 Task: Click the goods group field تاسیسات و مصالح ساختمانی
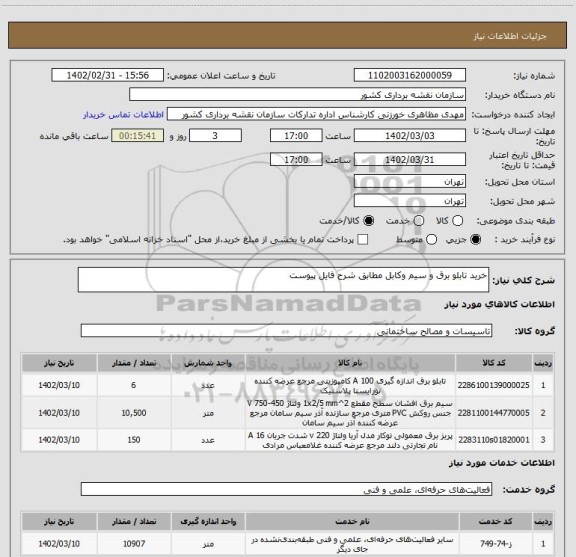(286, 331)
